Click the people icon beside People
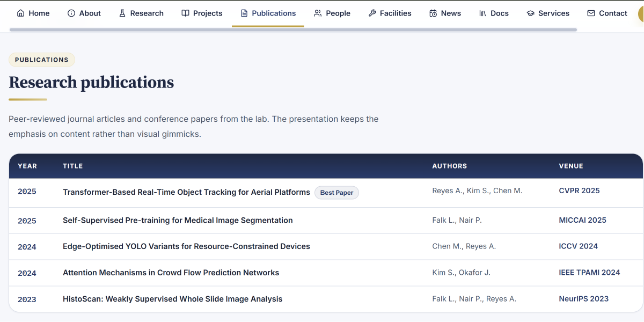 click(318, 13)
